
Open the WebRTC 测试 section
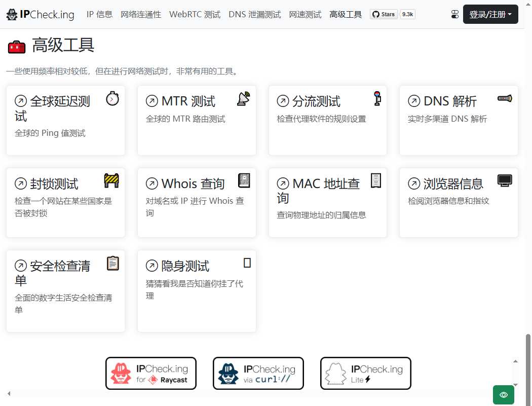click(x=195, y=14)
